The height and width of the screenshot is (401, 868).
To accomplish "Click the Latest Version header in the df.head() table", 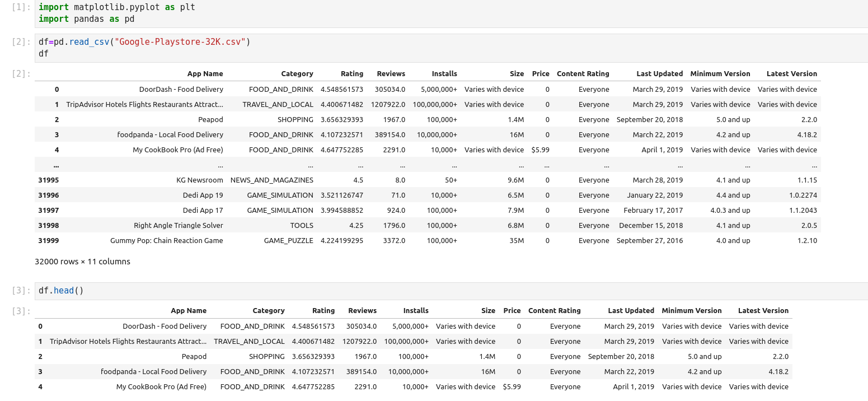I will coord(763,311).
